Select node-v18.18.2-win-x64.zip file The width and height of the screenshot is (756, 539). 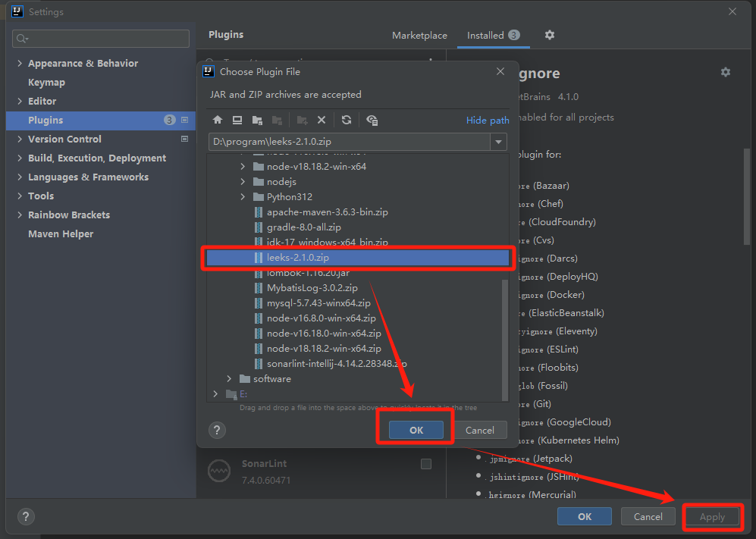click(324, 349)
